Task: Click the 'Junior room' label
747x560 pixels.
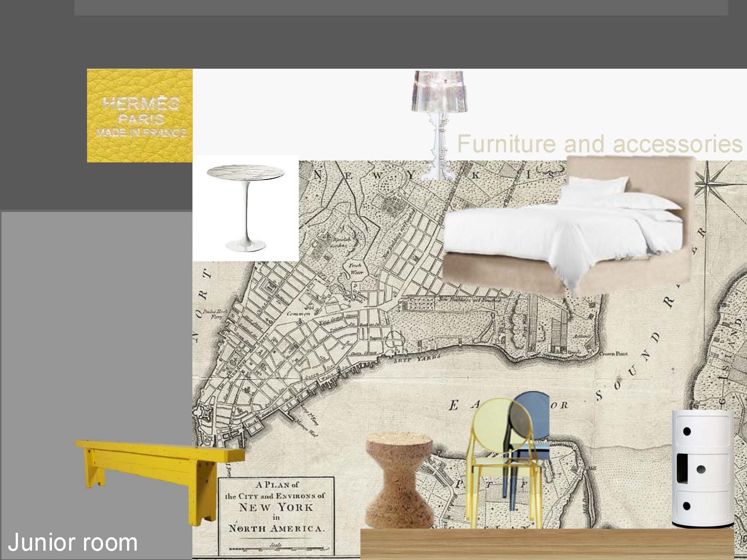Action: [72, 542]
